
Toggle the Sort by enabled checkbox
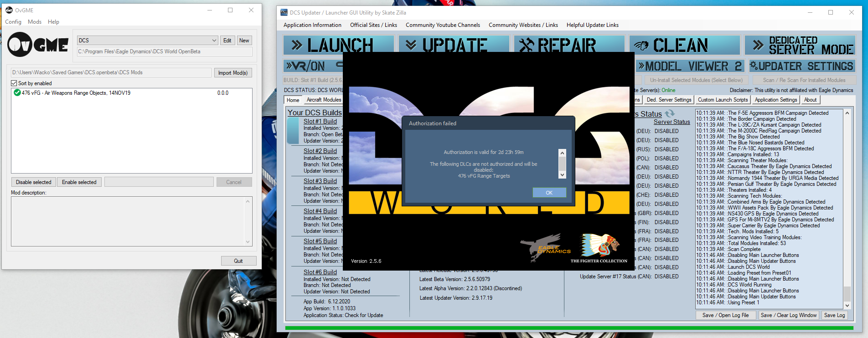coord(14,83)
